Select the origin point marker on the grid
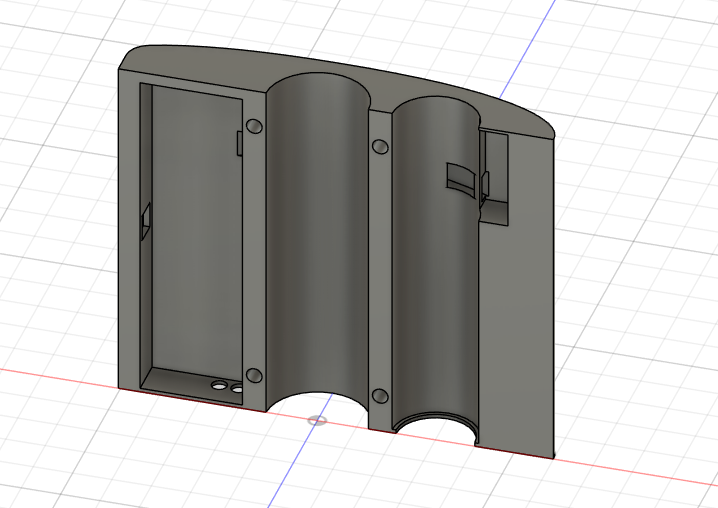718x508 pixels. [317, 421]
